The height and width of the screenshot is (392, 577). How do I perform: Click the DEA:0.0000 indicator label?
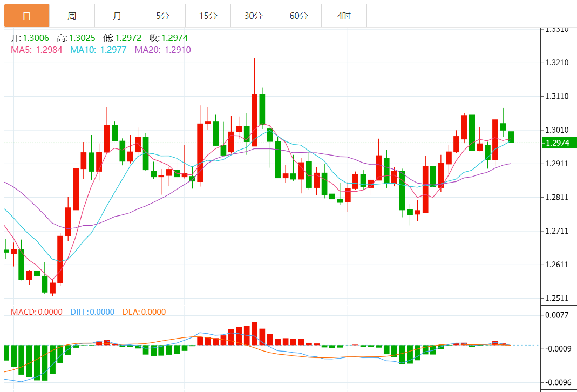(x=144, y=312)
